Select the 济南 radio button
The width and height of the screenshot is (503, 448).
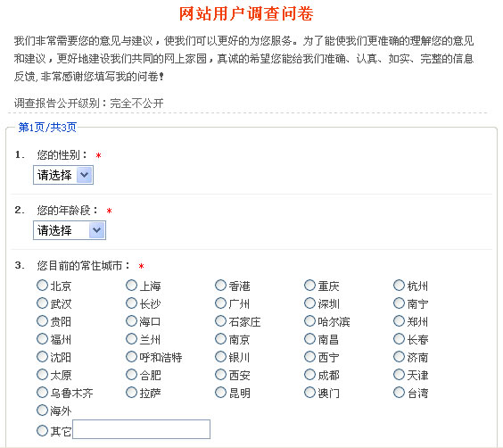pyautogui.click(x=399, y=357)
